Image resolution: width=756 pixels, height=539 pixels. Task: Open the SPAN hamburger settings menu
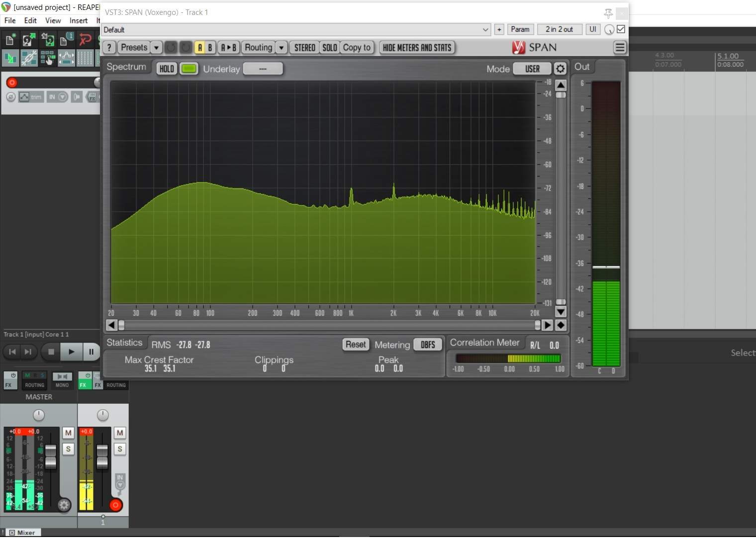coord(620,48)
